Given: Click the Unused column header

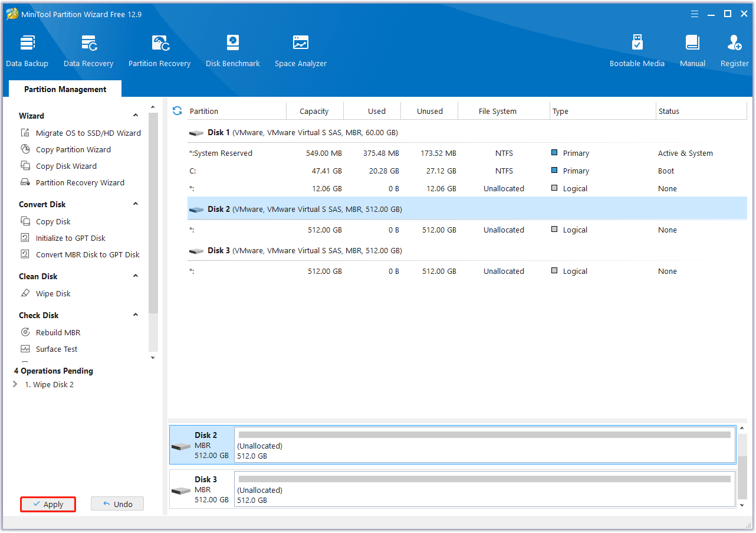Looking at the screenshot, I should tap(430, 111).
